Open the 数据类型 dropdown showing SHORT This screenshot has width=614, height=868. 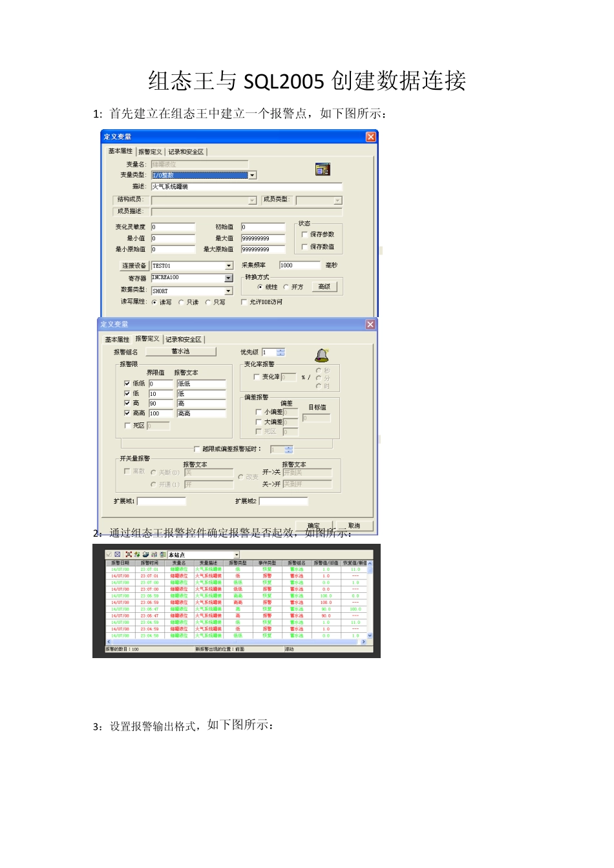click(229, 291)
